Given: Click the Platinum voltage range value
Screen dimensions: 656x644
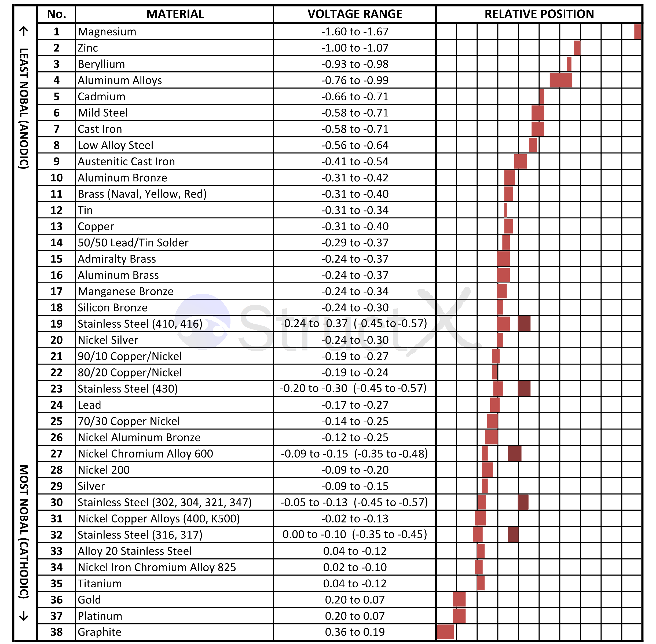Looking at the screenshot, I should click(354, 616).
